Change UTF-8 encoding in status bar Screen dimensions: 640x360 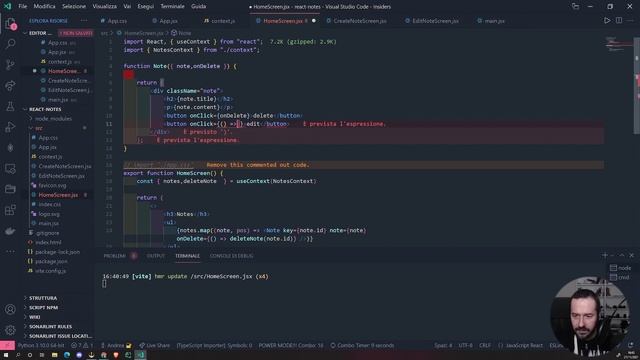point(465,345)
